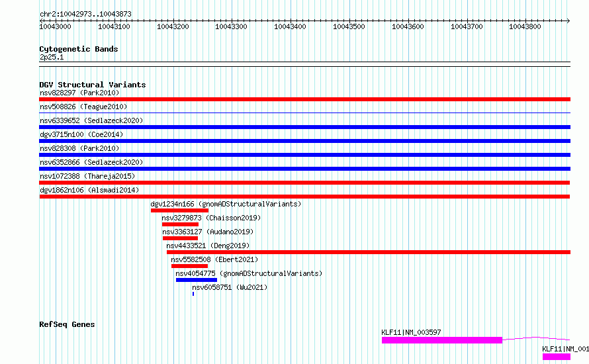Click the nsv828297 (Park2010) red variant bar
The width and height of the screenshot is (589, 364).
pos(304,99)
